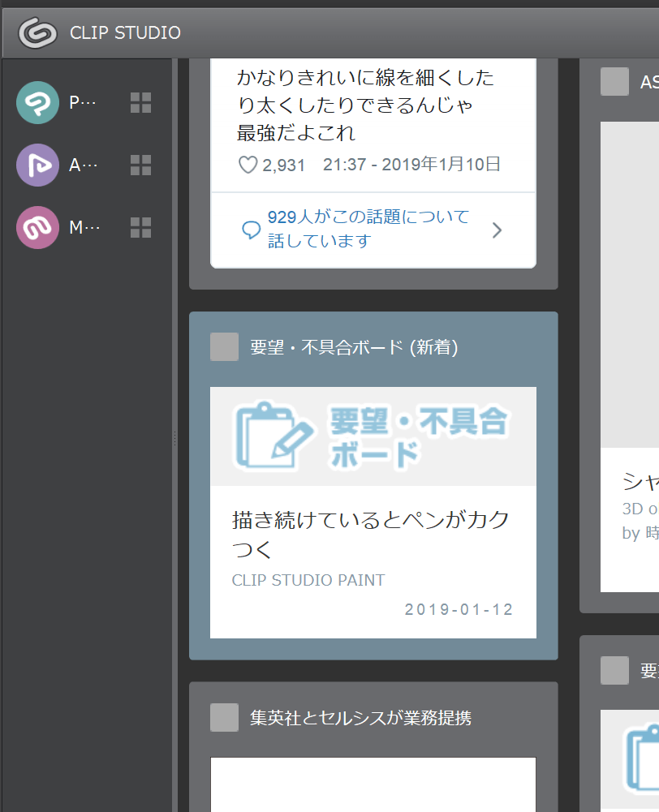Viewport: 659px width, 812px height.
Task: Open the post 描き続けているとペンがカクつく
Action: 370,534
